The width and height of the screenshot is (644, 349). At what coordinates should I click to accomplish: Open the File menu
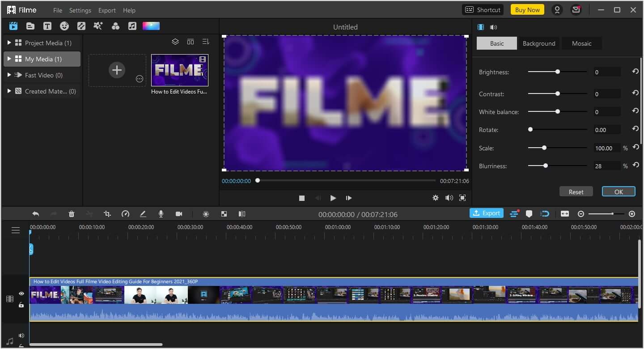click(x=58, y=10)
